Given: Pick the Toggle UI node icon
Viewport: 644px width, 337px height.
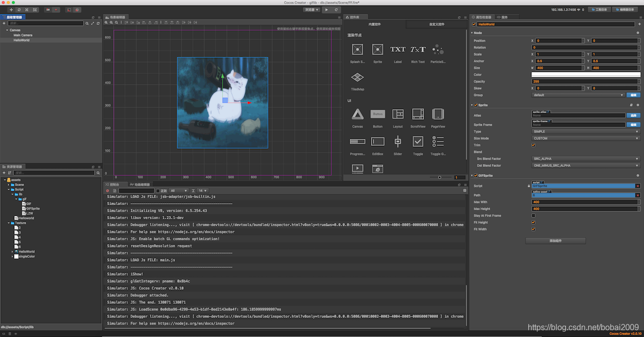Looking at the screenshot, I should tap(418, 142).
